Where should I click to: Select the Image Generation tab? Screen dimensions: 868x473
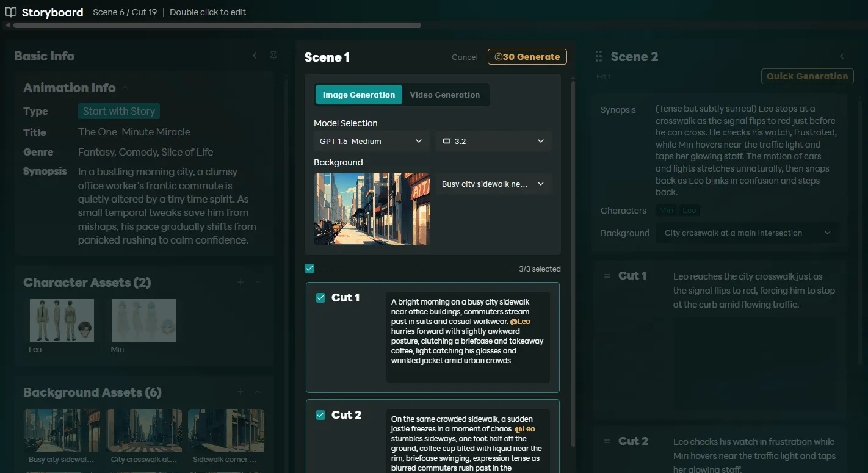359,95
